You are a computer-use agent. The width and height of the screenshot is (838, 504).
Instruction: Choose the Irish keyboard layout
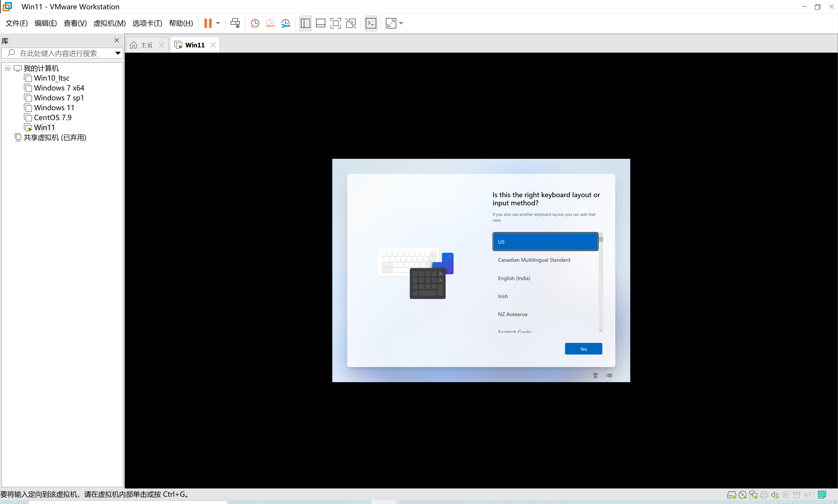545,296
